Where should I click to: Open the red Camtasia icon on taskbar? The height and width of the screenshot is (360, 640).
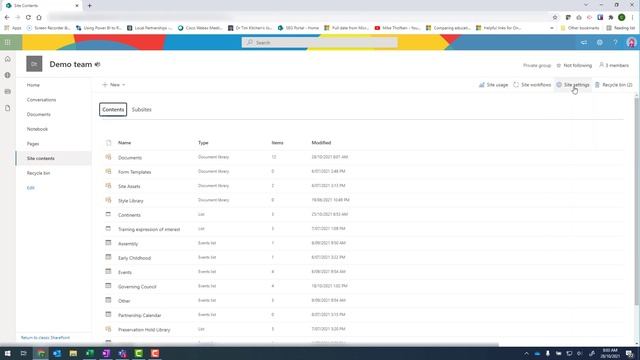click(x=155, y=353)
